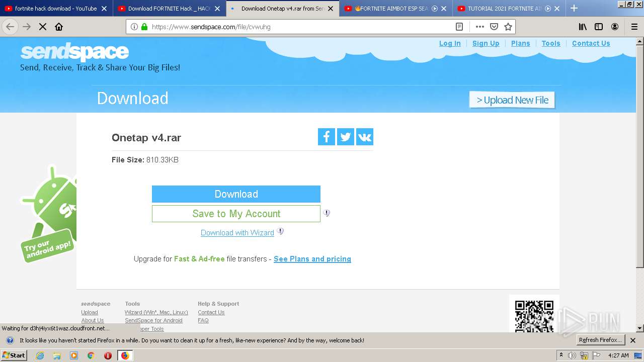
Task: Open Chrome from the taskbar
Action: click(x=91, y=355)
